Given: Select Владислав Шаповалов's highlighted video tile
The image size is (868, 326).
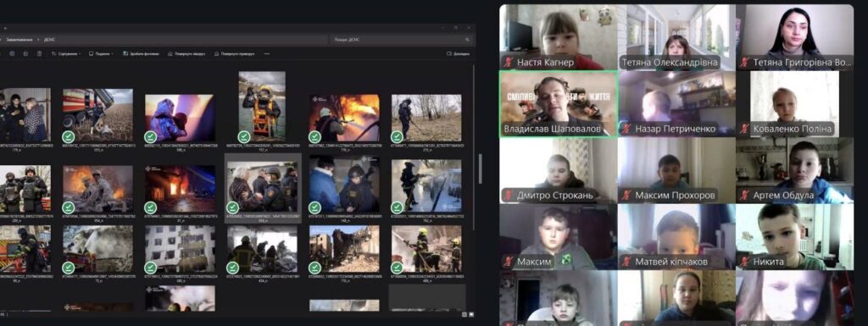Looking at the screenshot, I should (558, 104).
